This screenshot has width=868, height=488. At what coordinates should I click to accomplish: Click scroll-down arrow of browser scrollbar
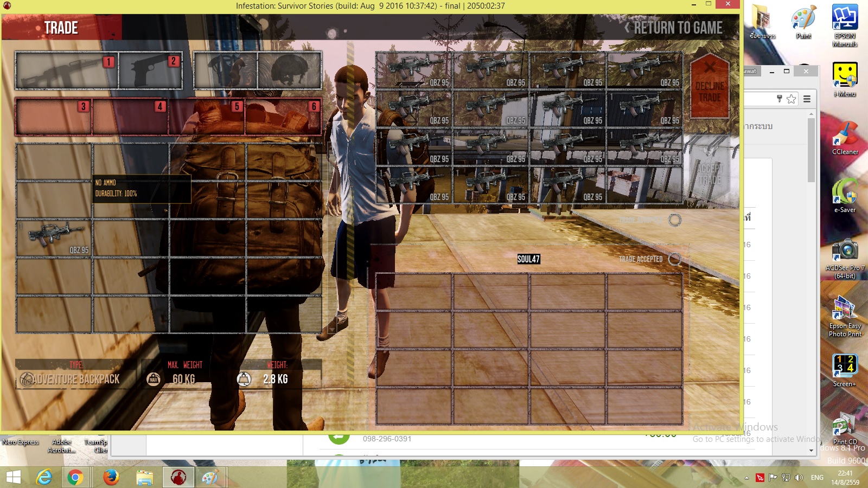click(x=812, y=450)
